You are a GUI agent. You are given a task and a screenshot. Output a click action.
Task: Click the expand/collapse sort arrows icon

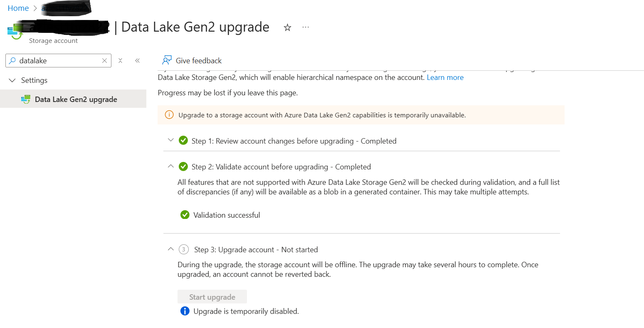(x=120, y=61)
